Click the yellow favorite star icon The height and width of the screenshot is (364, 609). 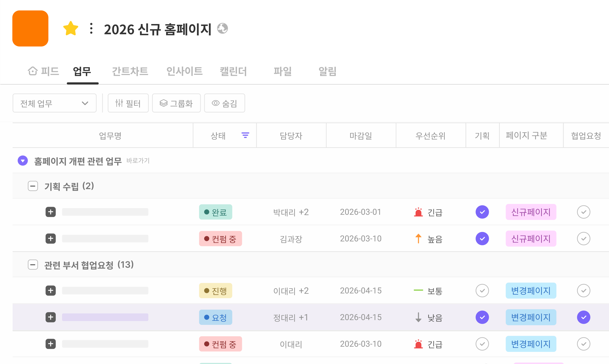pos(71,28)
